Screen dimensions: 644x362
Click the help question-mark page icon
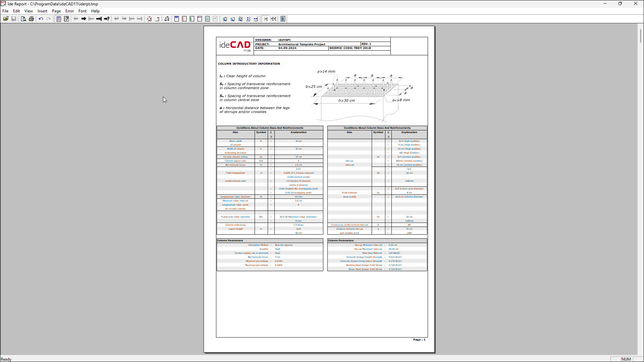(x=66, y=19)
